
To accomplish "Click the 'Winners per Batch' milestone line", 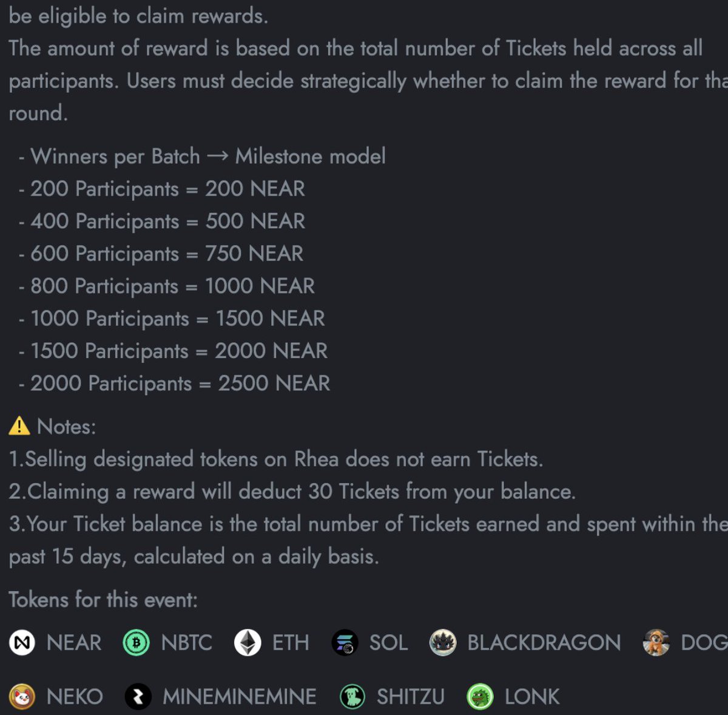I will (202, 157).
